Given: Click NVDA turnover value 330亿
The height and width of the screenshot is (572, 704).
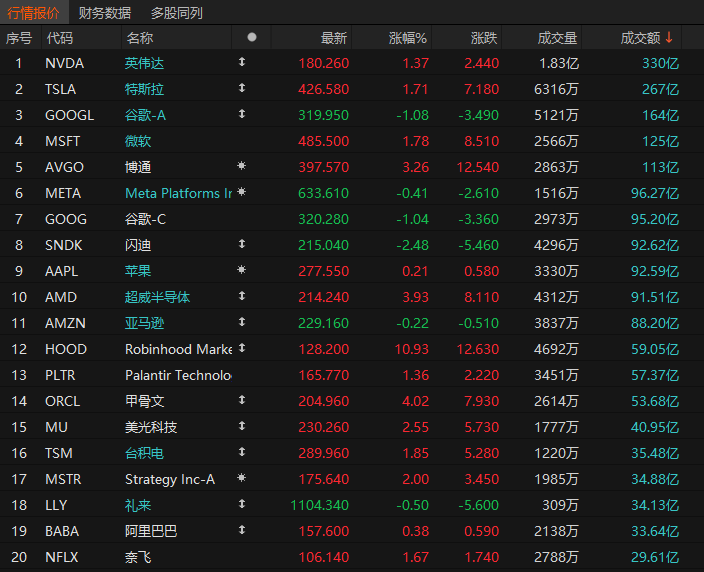Looking at the screenshot, I should (x=660, y=63).
